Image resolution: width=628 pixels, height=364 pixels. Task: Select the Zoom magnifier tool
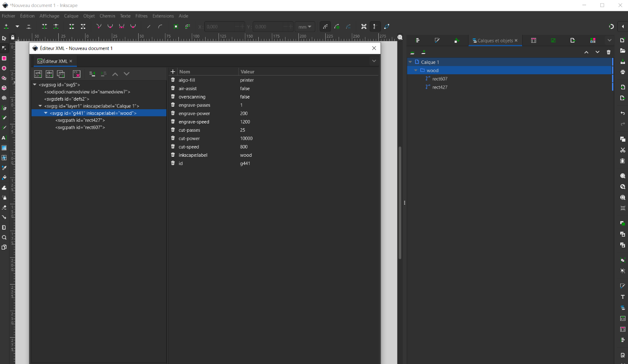pos(4,237)
